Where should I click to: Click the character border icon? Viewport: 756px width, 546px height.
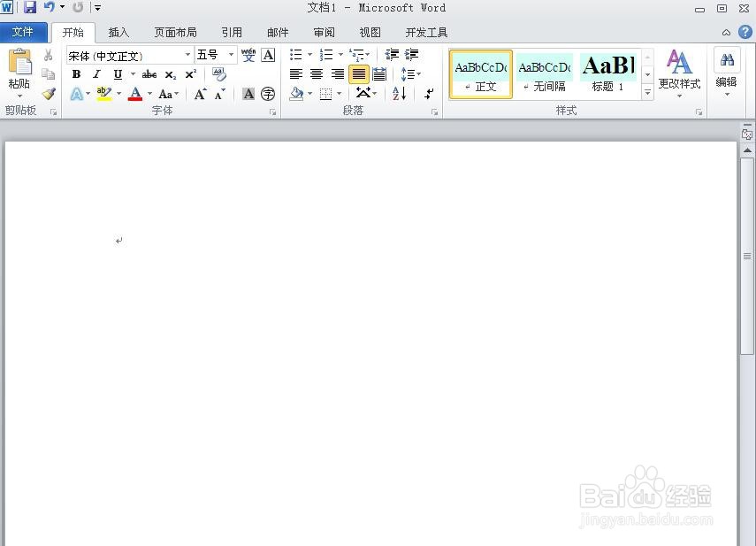(268, 55)
